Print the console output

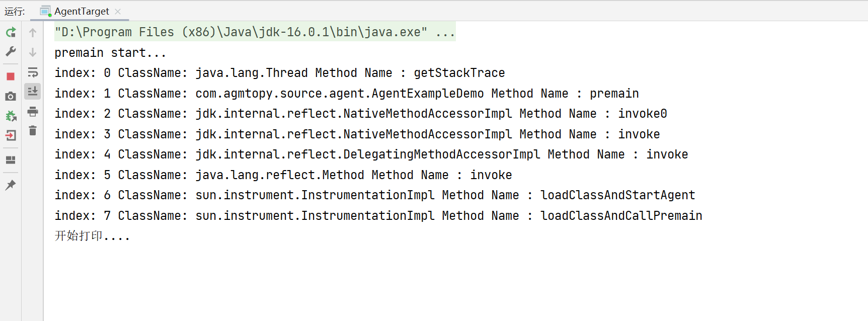pyautogui.click(x=33, y=111)
